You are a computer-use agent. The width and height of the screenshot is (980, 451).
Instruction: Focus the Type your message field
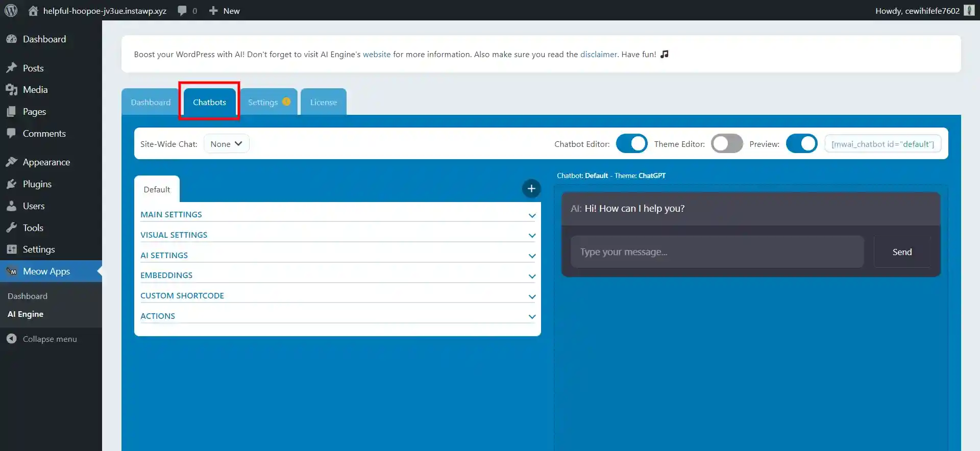[x=717, y=252]
